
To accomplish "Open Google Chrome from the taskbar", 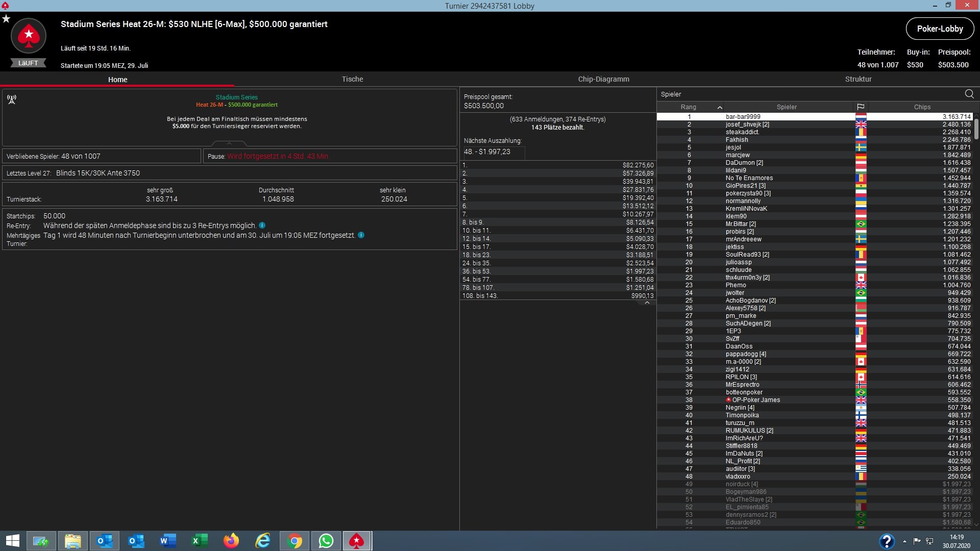I will click(295, 541).
